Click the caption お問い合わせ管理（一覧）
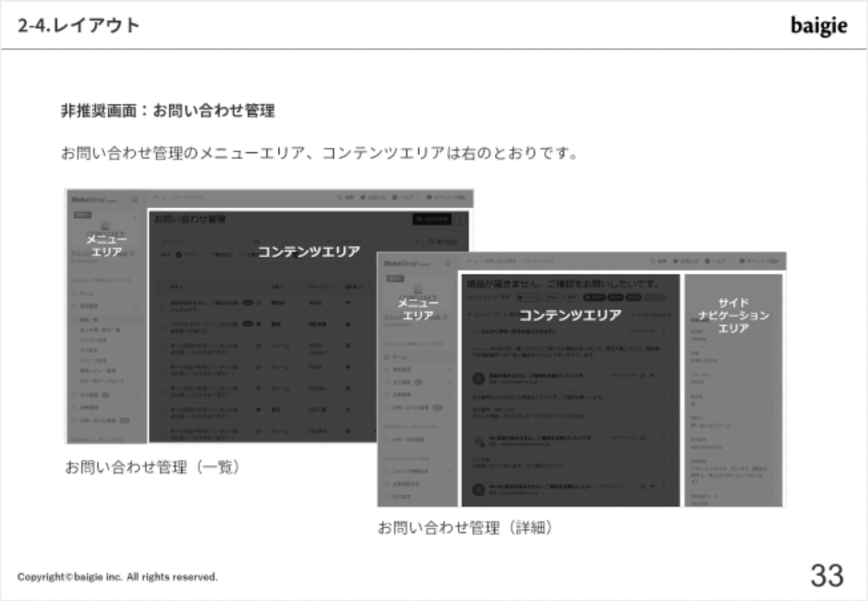This screenshot has width=868, height=601. [153, 467]
